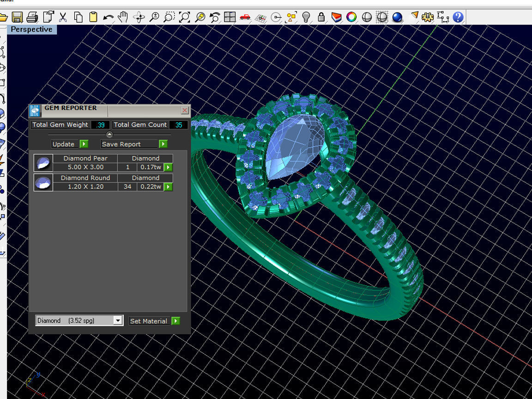Screen dimensions: 532x399
Task: Click the quantity cell showing 34
Action: click(x=127, y=187)
